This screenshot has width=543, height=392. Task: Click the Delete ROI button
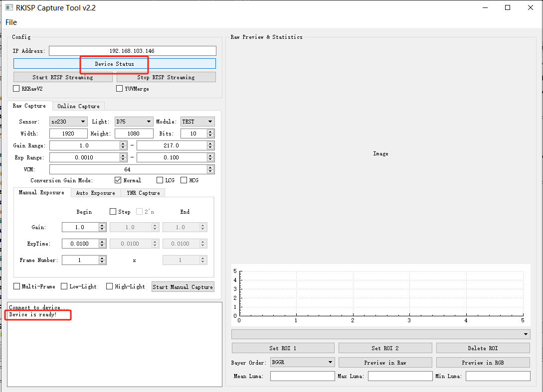[x=483, y=348]
